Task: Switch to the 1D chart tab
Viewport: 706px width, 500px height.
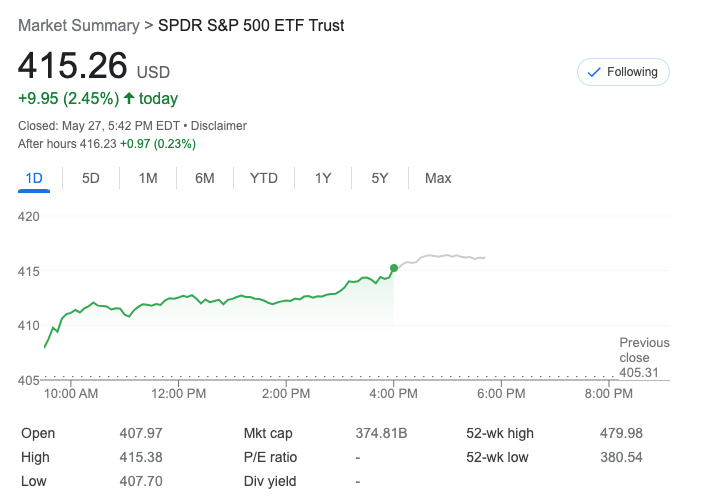Action: [x=34, y=178]
